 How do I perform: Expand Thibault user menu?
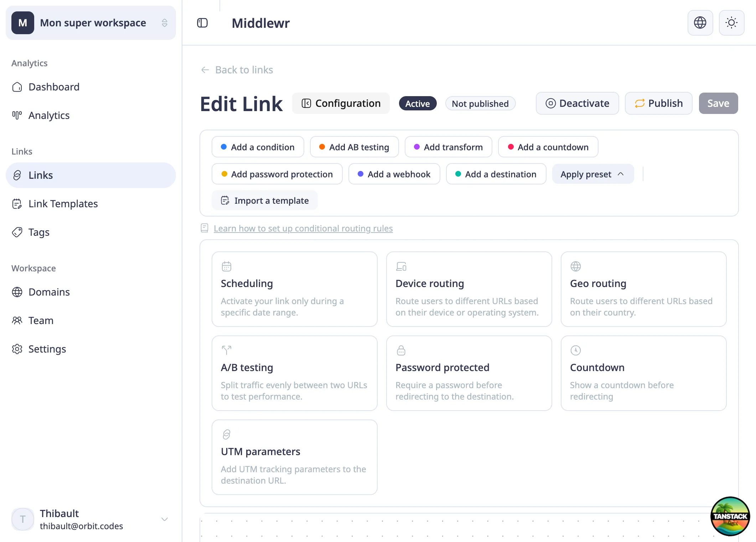(90, 519)
